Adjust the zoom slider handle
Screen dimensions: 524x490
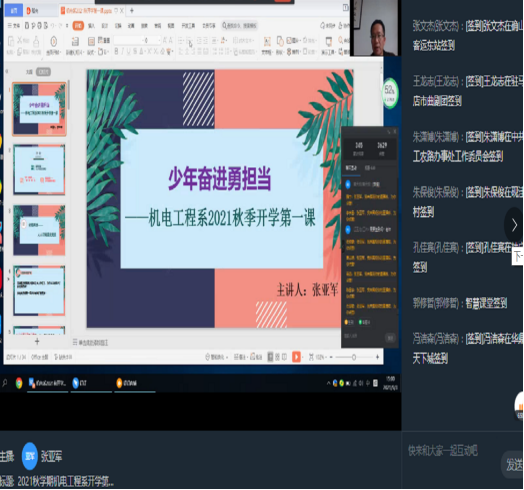pos(354,357)
